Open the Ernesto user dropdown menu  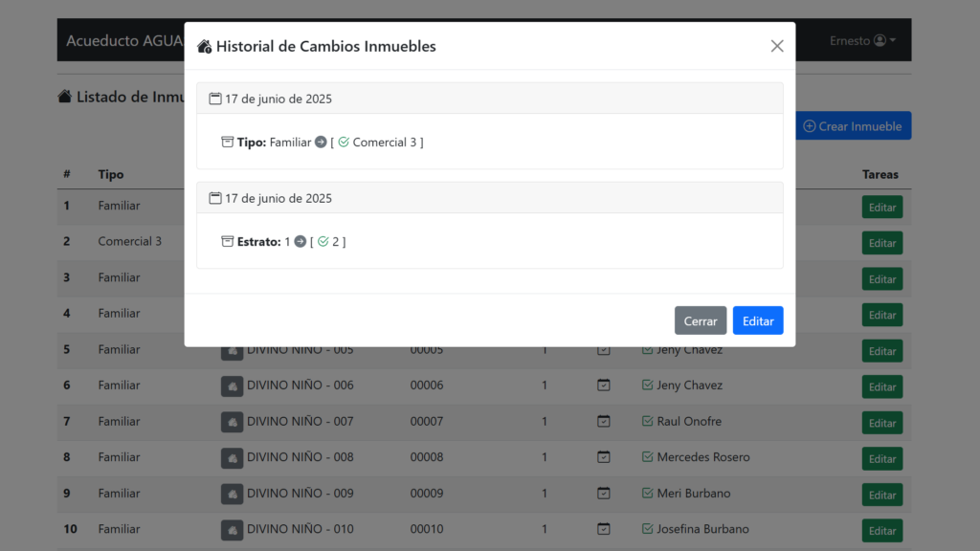pos(862,41)
